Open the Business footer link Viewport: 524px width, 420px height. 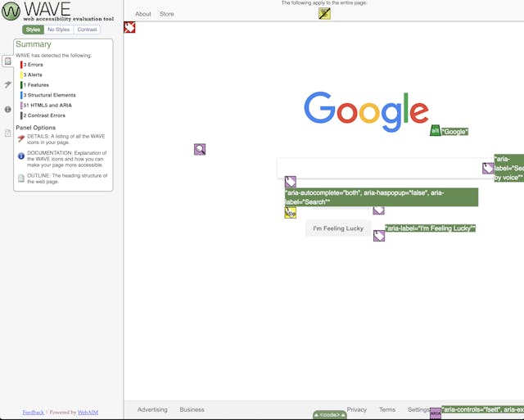tap(192, 409)
